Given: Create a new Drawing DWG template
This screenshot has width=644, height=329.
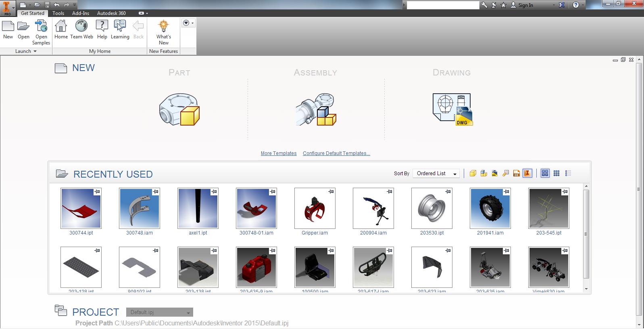Looking at the screenshot, I should pyautogui.click(x=452, y=110).
